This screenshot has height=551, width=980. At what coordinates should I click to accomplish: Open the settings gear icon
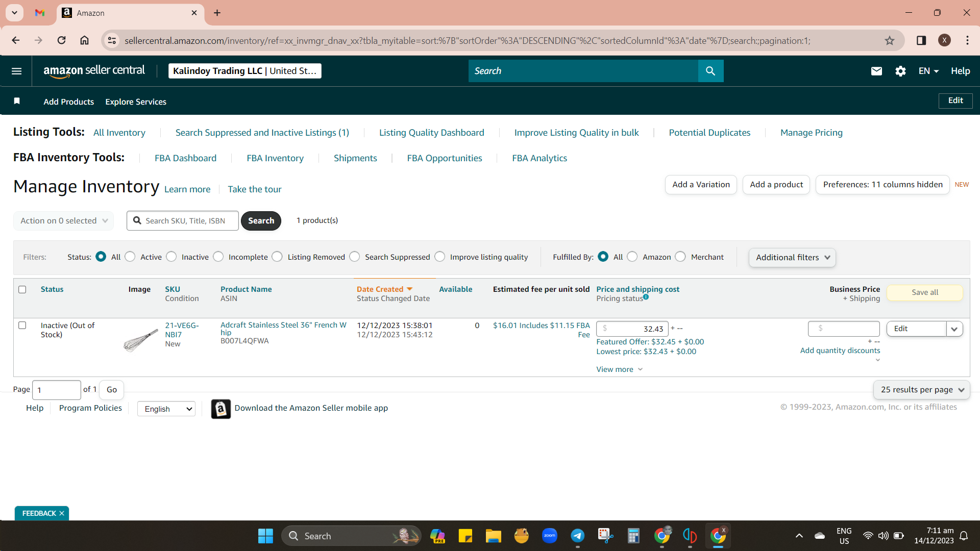pyautogui.click(x=900, y=71)
